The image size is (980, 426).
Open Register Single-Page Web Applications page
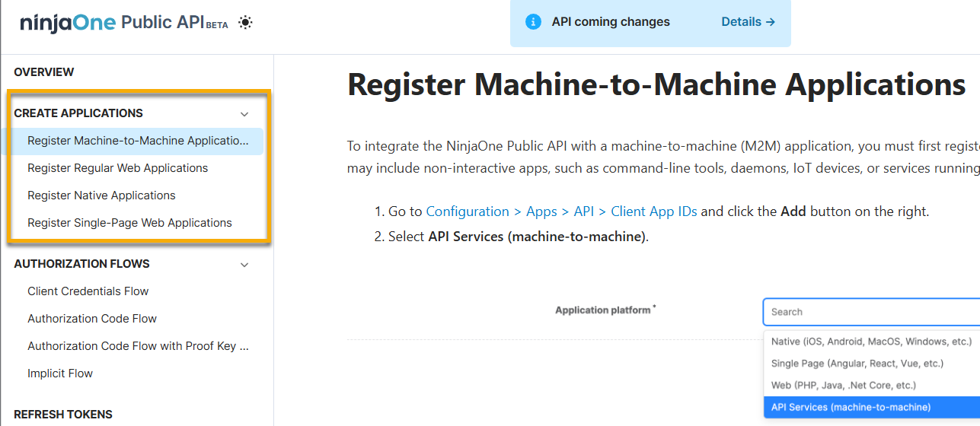[129, 223]
